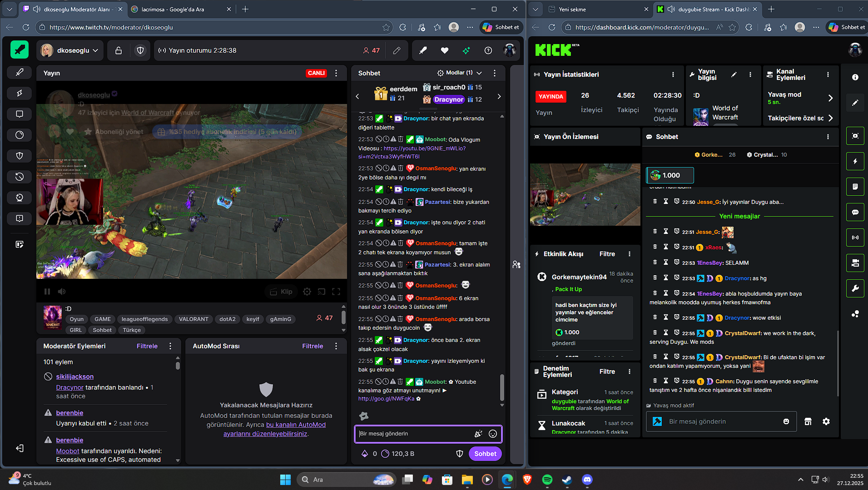This screenshot has height=490, width=868.
Task: Open Steam from the Windows taskbar
Action: (567, 480)
